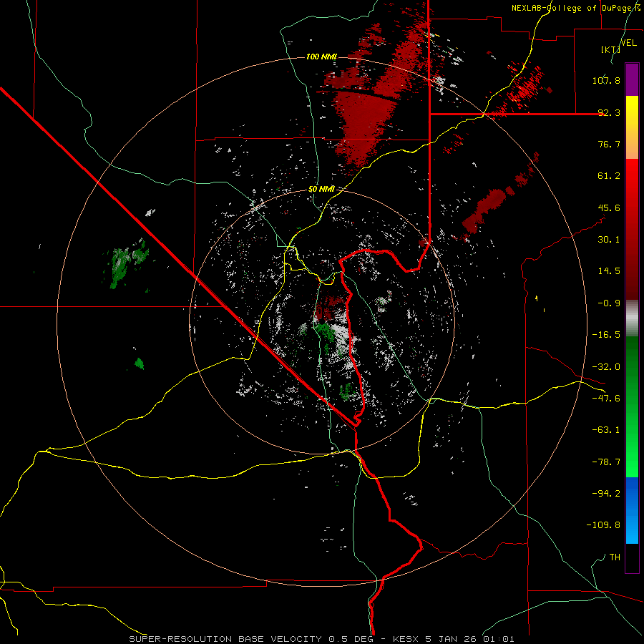Image resolution: width=644 pixels, height=644 pixels.
Task: Click the -16.5 legend value
Action: (x=606, y=335)
